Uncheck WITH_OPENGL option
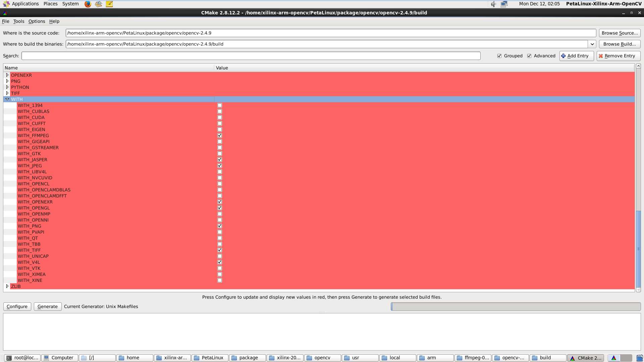Image resolution: width=644 pixels, height=362 pixels. (220, 208)
